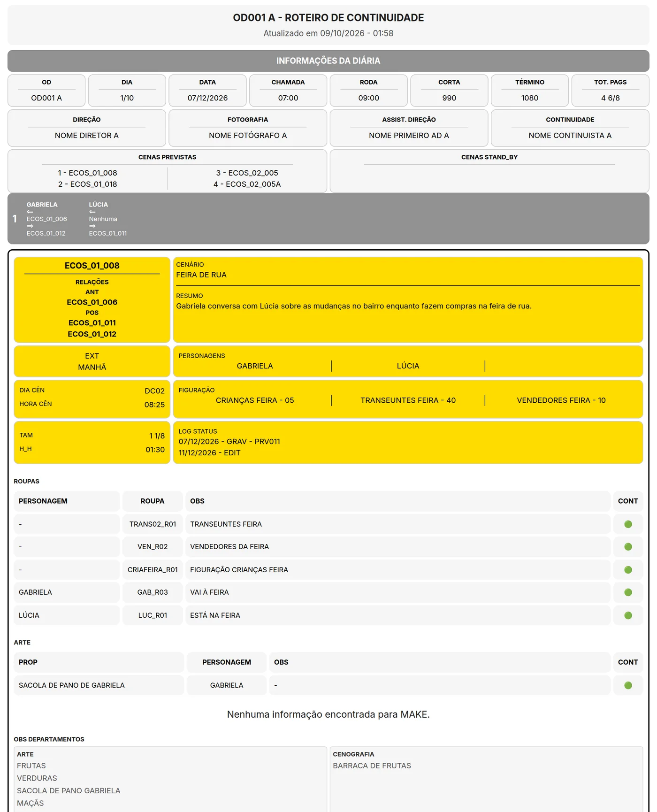
Task: Click the LUC_R01 roupa cell
Action: (x=153, y=615)
